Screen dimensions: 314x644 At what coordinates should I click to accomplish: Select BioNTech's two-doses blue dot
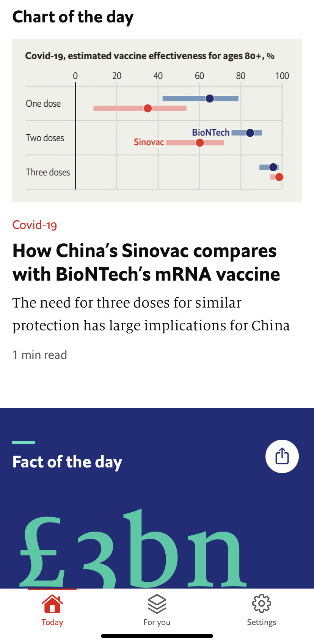(x=250, y=133)
